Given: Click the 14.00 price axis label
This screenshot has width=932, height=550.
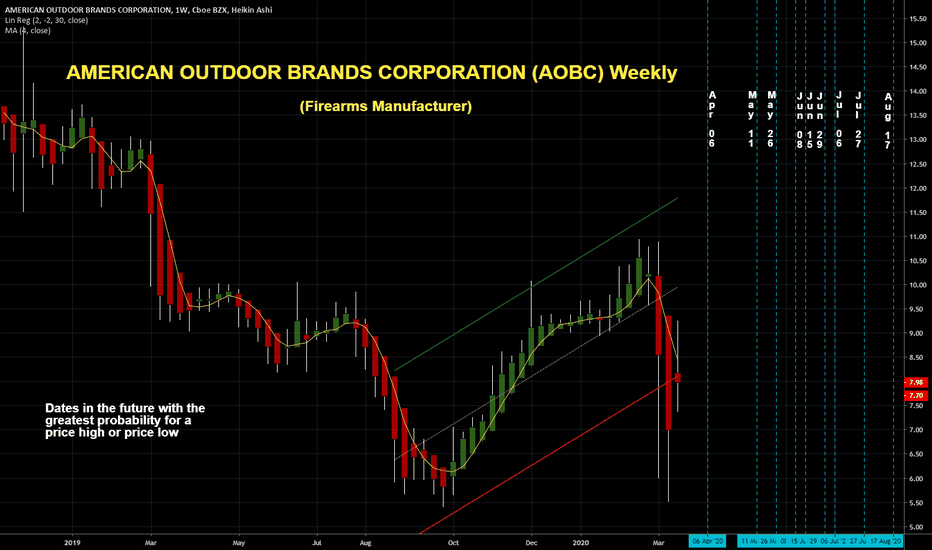Looking at the screenshot, I should click(x=917, y=91).
